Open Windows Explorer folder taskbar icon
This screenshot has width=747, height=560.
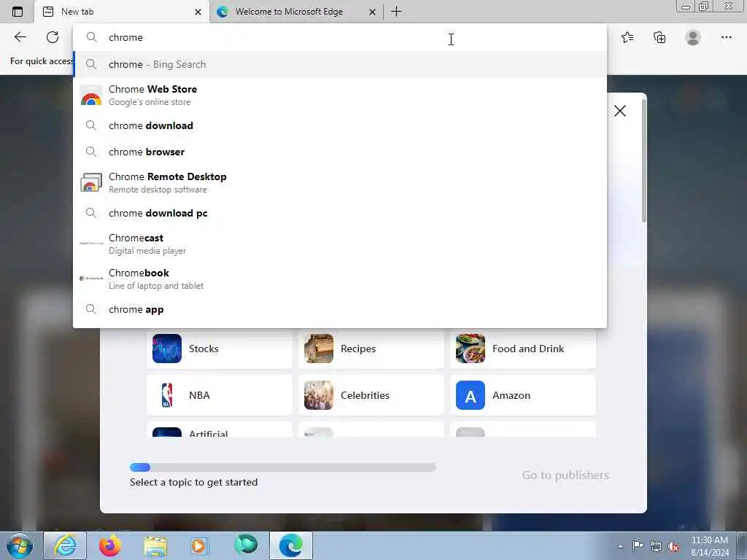pos(155,545)
